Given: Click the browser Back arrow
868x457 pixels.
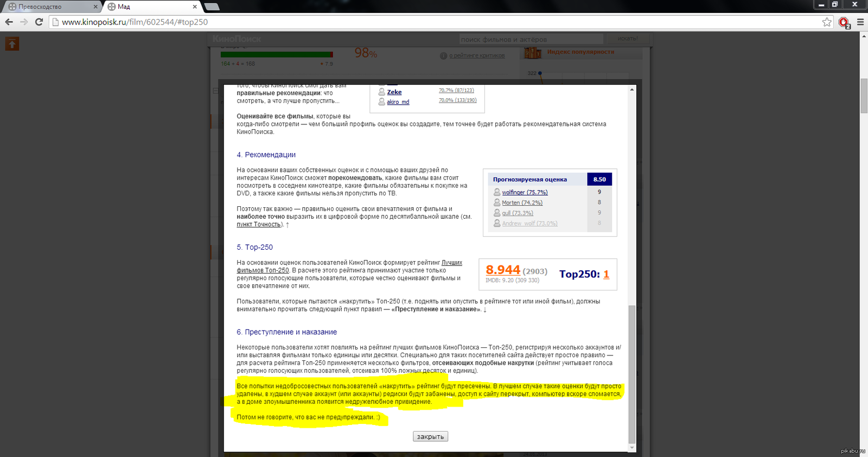Looking at the screenshot, I should (x=9, y=22).
